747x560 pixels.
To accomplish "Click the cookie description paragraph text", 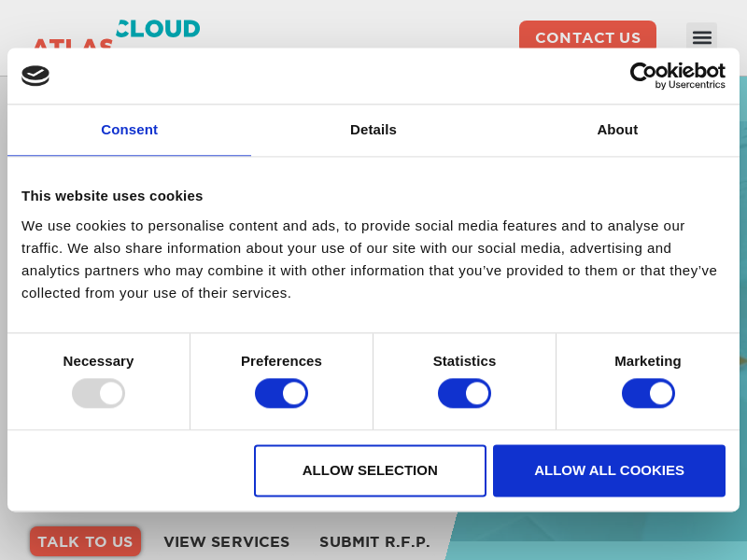I will point(369,259).
